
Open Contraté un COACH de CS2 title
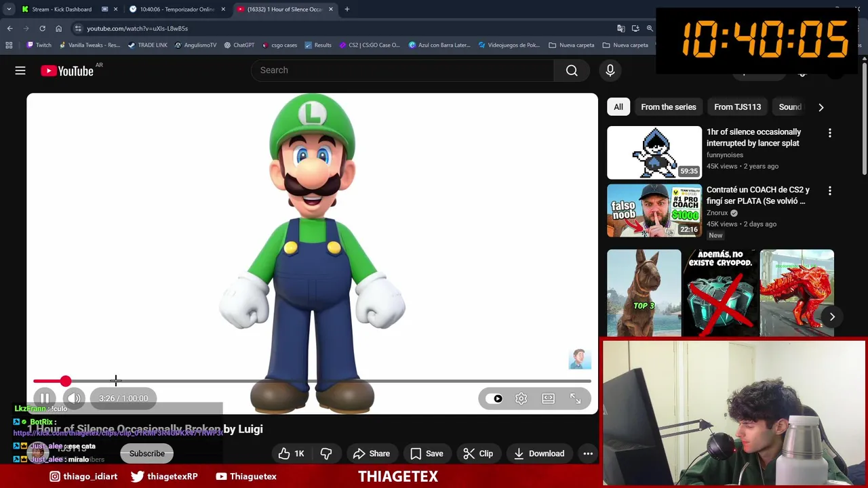(x=758, y=195)
